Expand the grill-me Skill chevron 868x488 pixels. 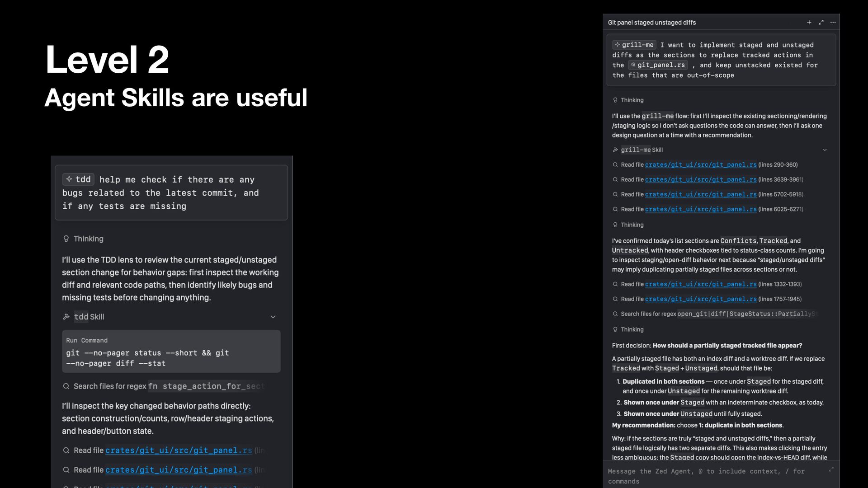825,150
